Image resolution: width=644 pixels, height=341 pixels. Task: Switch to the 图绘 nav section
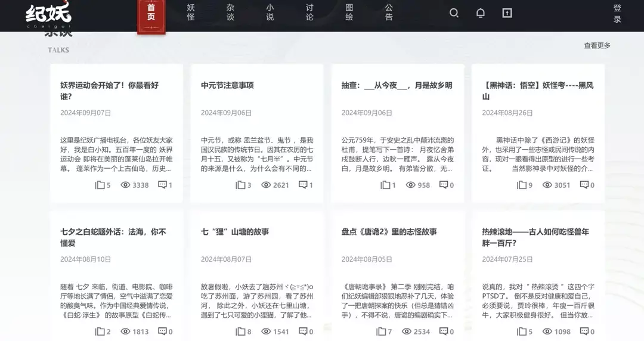[x=349, y=13]
